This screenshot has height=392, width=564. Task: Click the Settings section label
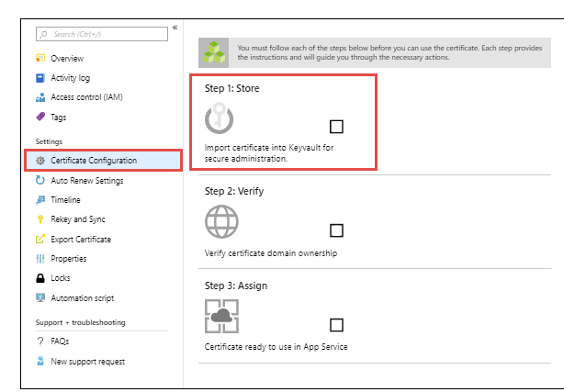click(x=49, y=141)
